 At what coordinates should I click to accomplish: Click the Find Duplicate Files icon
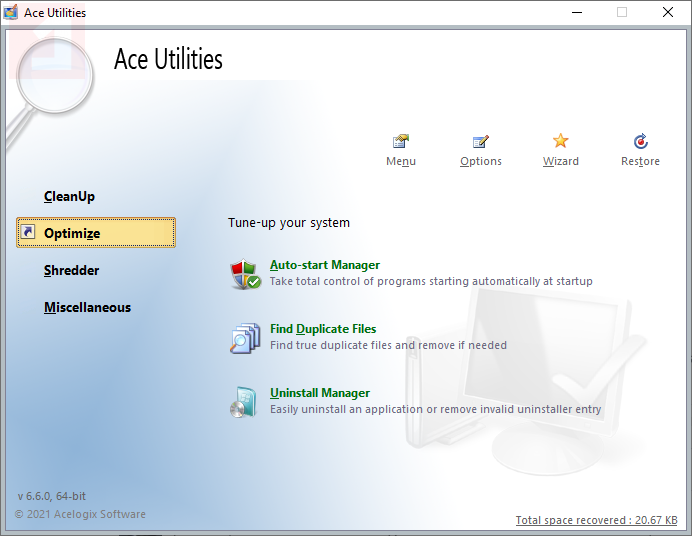245,338
